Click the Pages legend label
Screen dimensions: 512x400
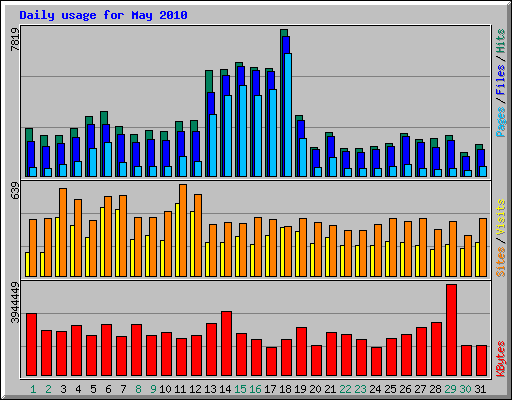(x=501, y=122)
